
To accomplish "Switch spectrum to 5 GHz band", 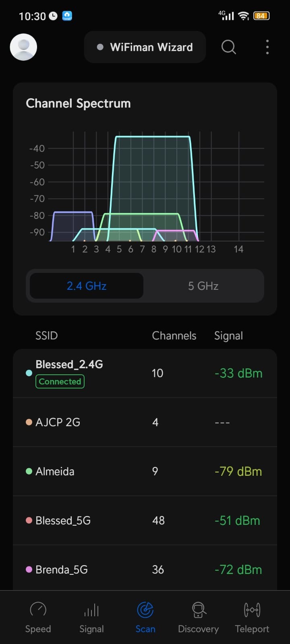I will click(x=203, y=286).
